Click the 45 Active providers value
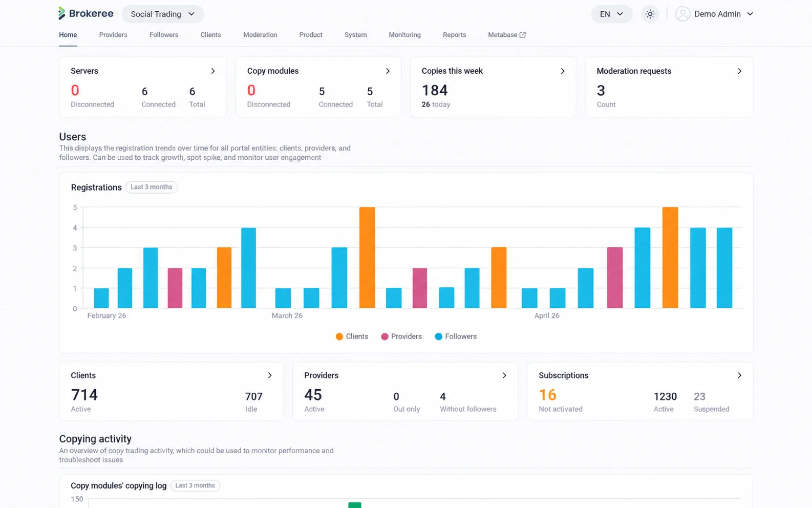The image size is (812, 508). tap(313, 395)
